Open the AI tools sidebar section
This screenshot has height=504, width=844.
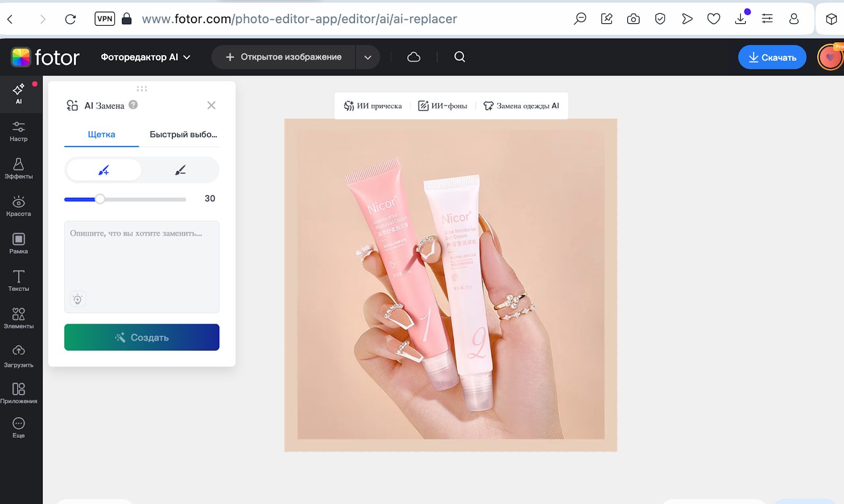pyautogui.click(x=19, y=93)
